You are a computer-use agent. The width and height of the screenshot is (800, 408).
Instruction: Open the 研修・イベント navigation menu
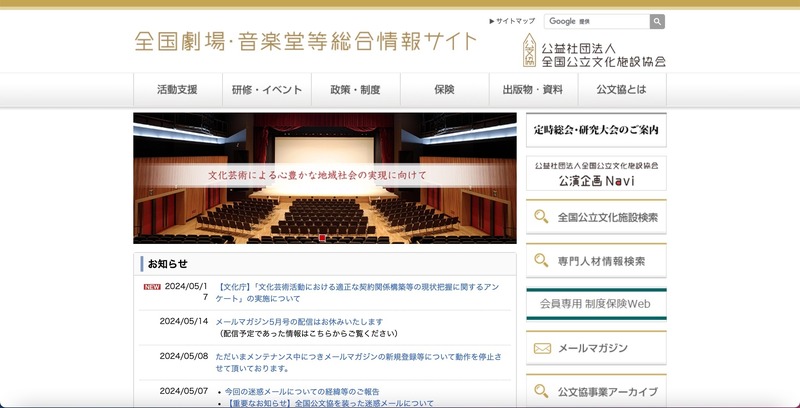click(267, 90)
